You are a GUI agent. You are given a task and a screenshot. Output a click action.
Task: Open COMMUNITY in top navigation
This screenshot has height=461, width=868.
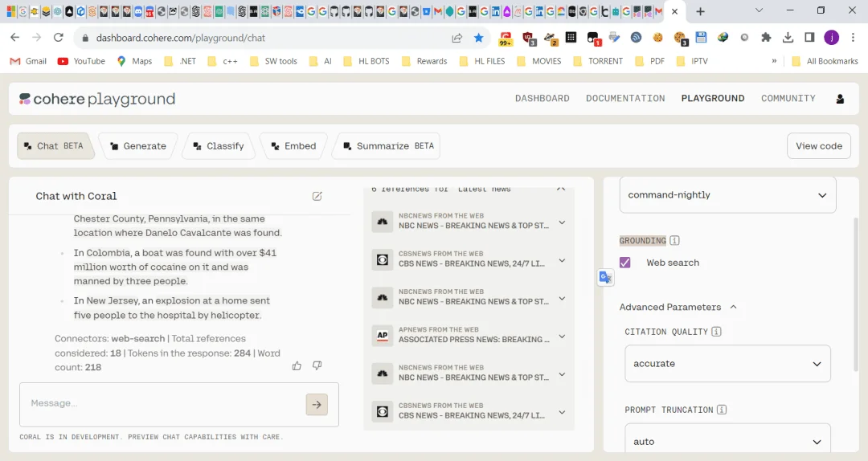tap(788, 99)
